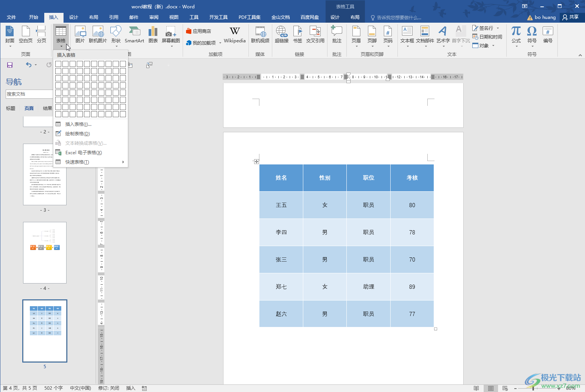Switch to the Home (开始) tab
Image resolution: width=585 pixels, height=392 pixels.
click(x=34, y=17)
